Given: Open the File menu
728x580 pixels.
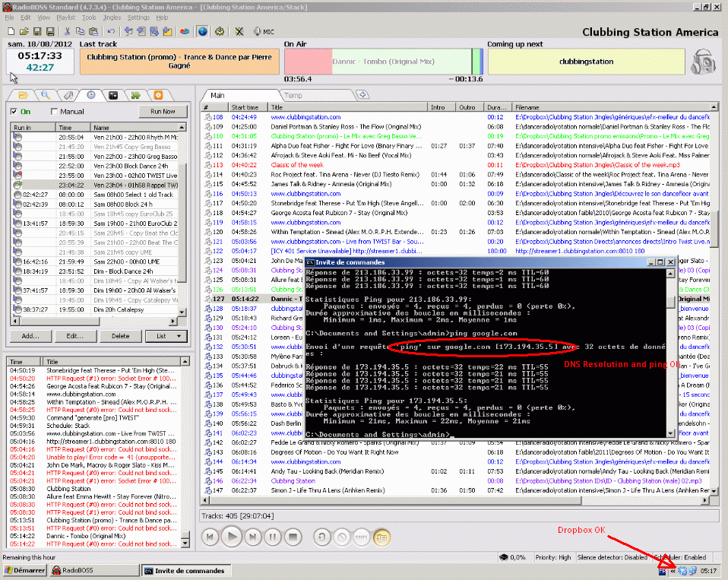Looking at the screenshot, I should (x=9, y=17).
